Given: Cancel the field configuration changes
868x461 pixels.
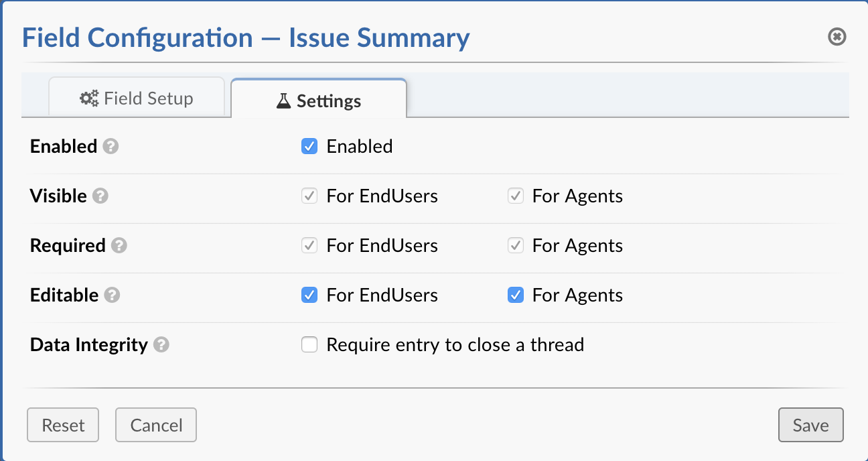Looking at the screenshot, I should 156,425.
